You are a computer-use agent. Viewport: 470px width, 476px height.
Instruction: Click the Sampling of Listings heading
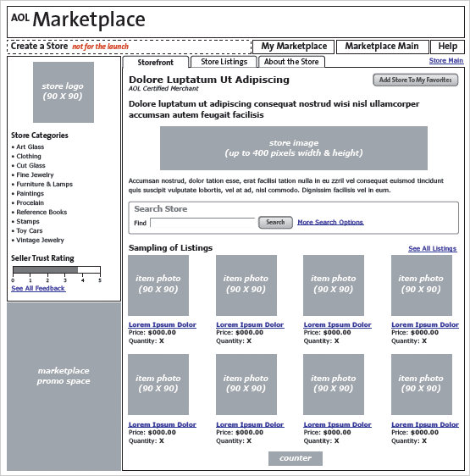tap(170, 248)
